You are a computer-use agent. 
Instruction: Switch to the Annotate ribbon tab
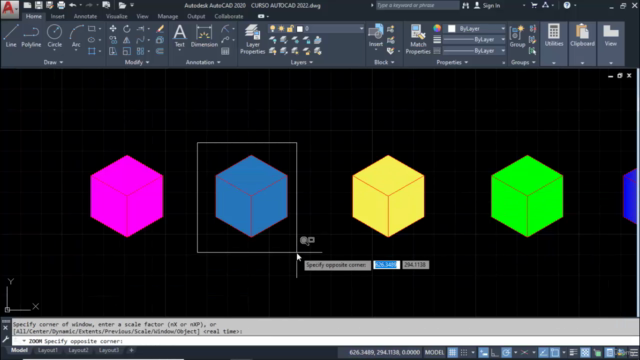85,16
